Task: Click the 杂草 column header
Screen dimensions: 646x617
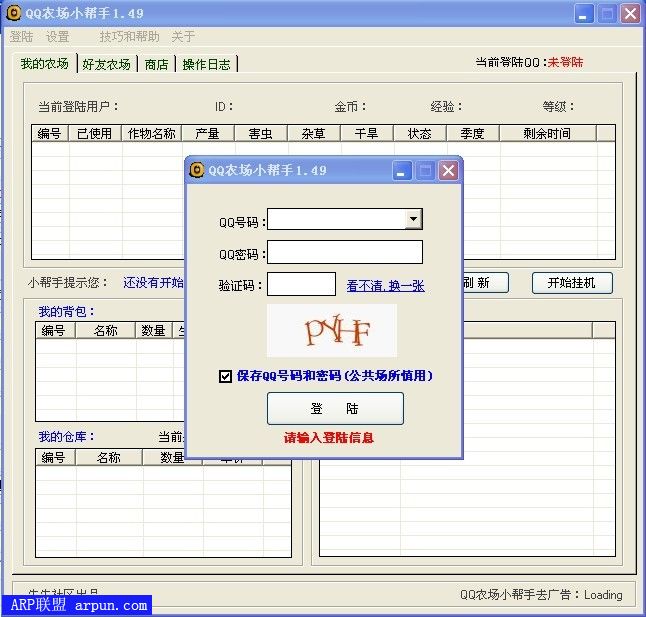Action: [x=314, y=133]
